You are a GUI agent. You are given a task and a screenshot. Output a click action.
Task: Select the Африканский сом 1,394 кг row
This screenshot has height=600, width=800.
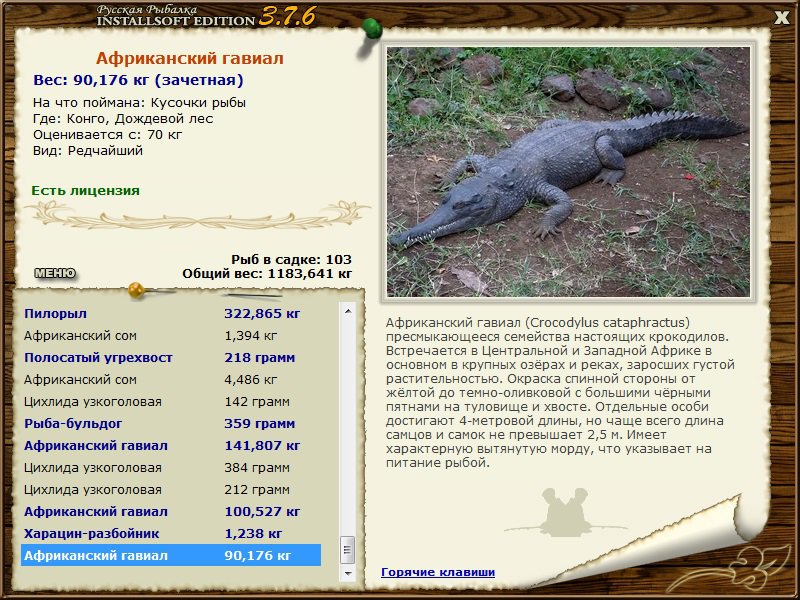[171, 336]
